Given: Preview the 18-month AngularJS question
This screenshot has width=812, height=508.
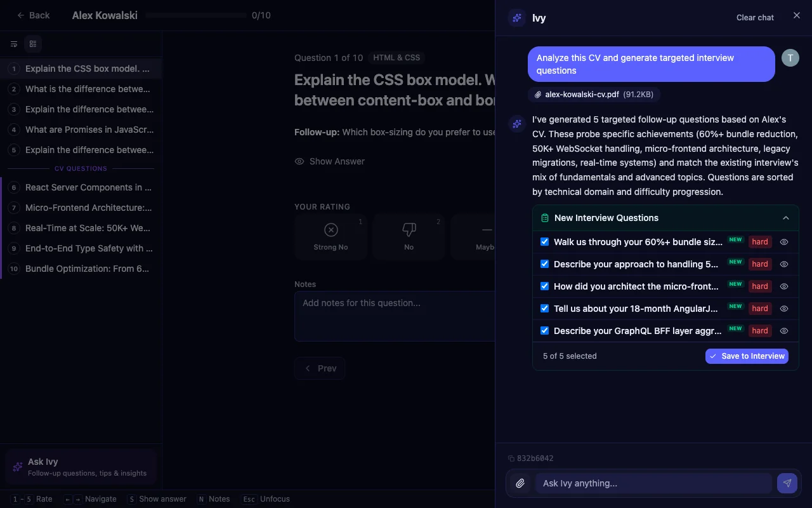Looking at the screenshot, I should click(x=784, y=309).
